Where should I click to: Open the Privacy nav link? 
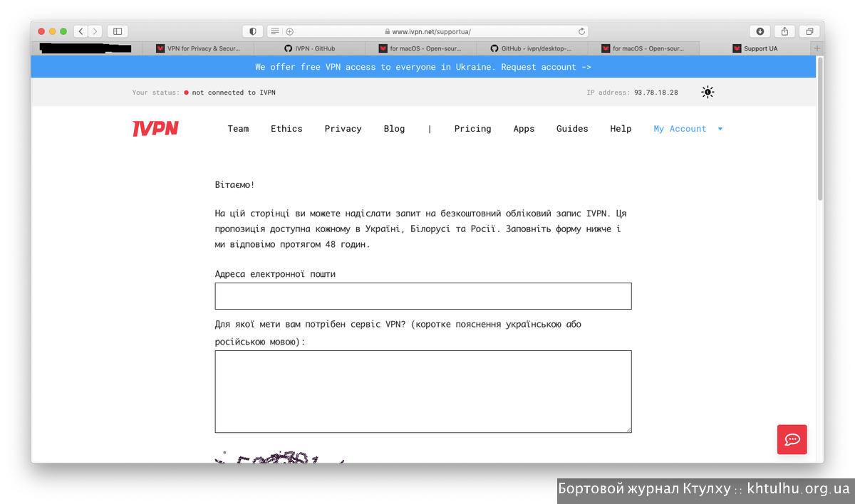click(x=343, y=129)
